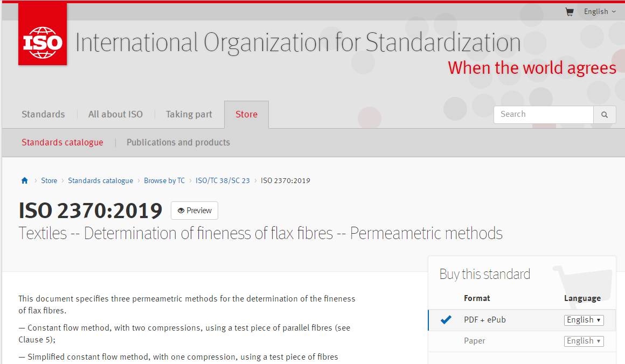This screenshot has height=364, width=625.
Task: Click the ISO 2370:2019 page title
Action: coord(91,211)
